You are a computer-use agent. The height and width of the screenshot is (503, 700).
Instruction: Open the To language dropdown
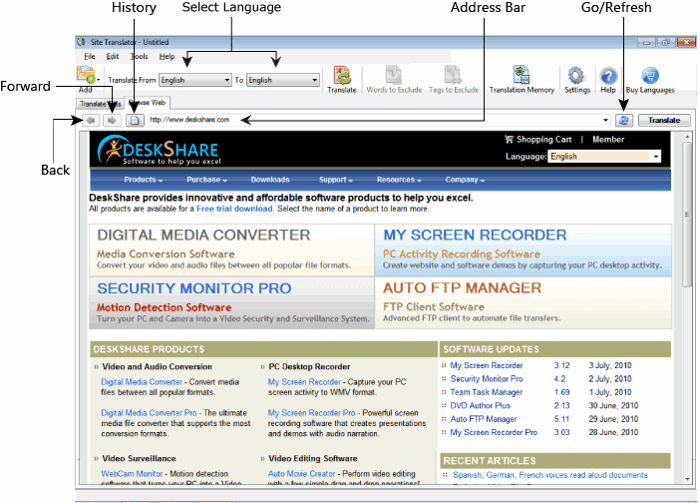click(x=283, y=80)
